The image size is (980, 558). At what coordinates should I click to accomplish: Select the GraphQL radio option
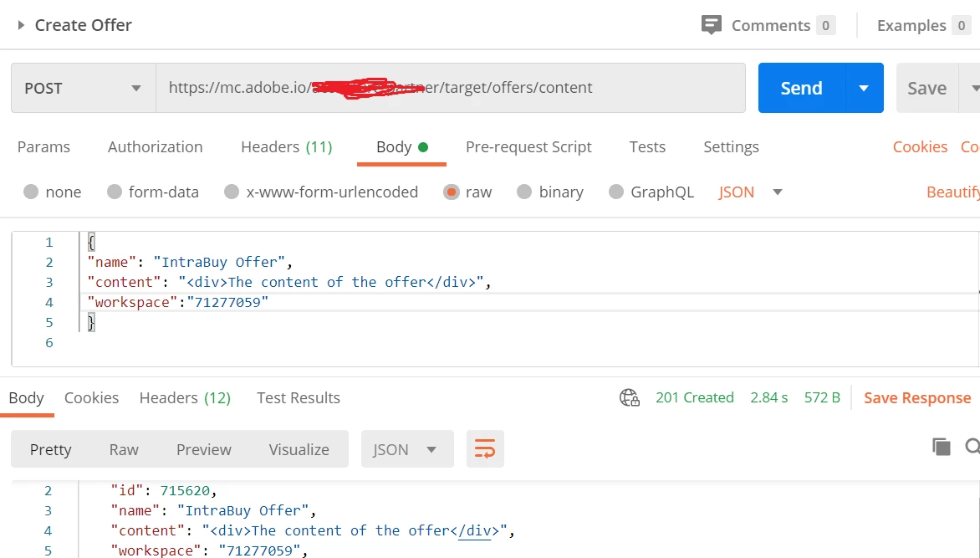pos(616,192)
